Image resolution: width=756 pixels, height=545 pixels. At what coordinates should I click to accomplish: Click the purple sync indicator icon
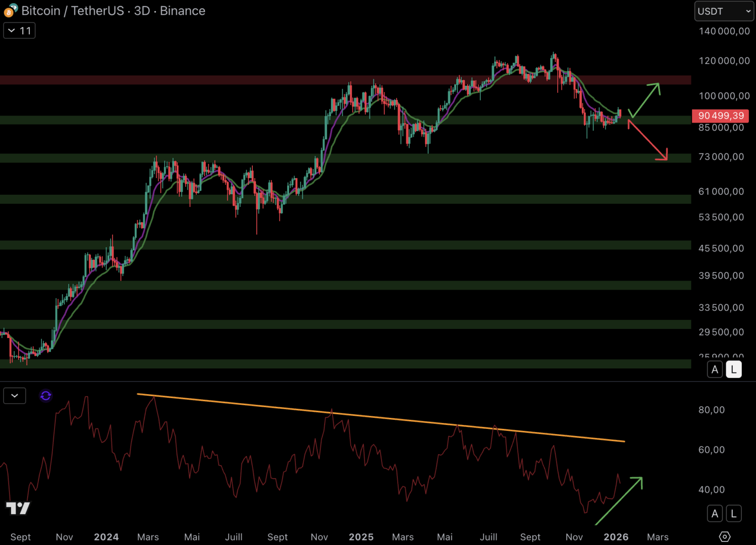click(45, 396)
